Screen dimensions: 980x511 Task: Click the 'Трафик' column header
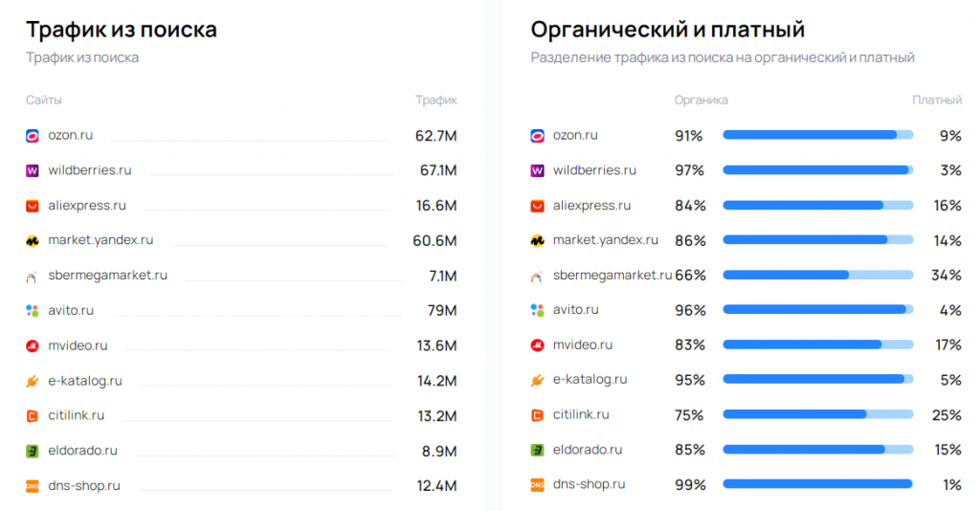pos(435,100)
